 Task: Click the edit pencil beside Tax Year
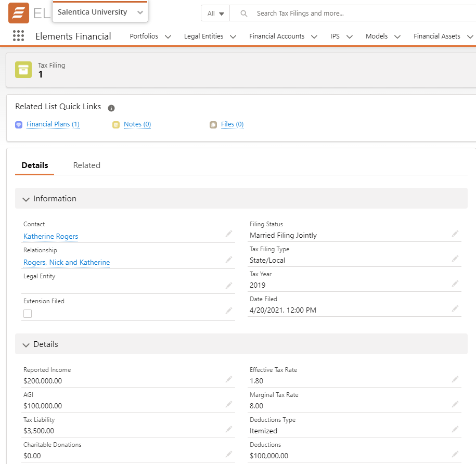coord(455,284)
